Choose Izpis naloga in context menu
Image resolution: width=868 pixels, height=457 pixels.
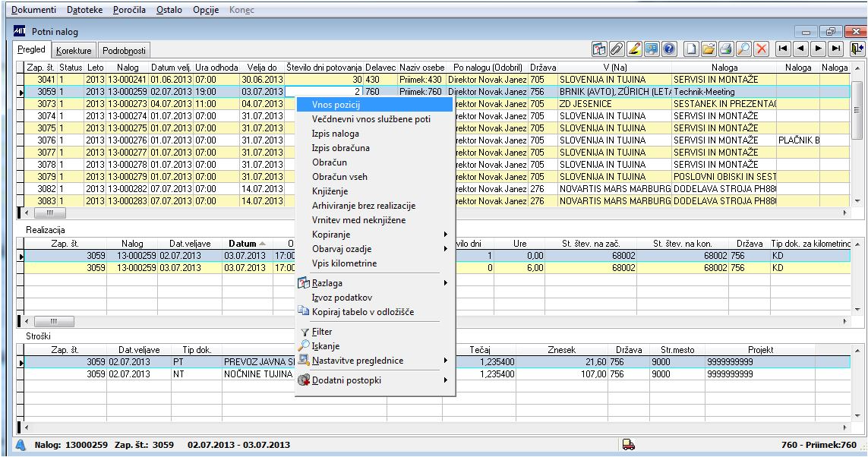(x=336, y=134)
